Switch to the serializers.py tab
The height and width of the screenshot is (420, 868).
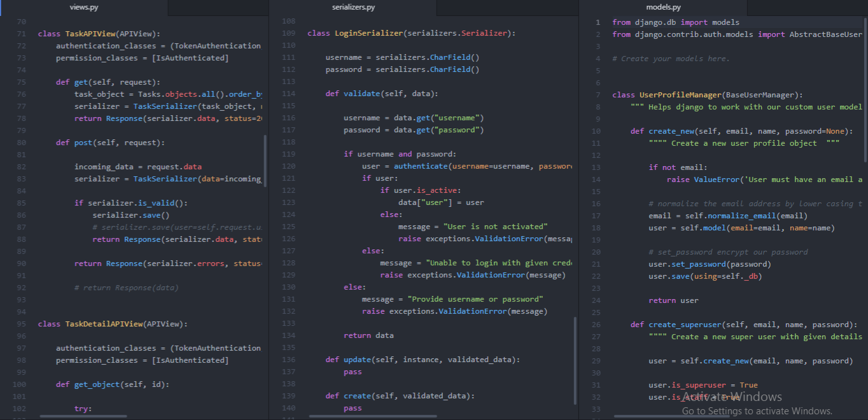coord(353,8)
